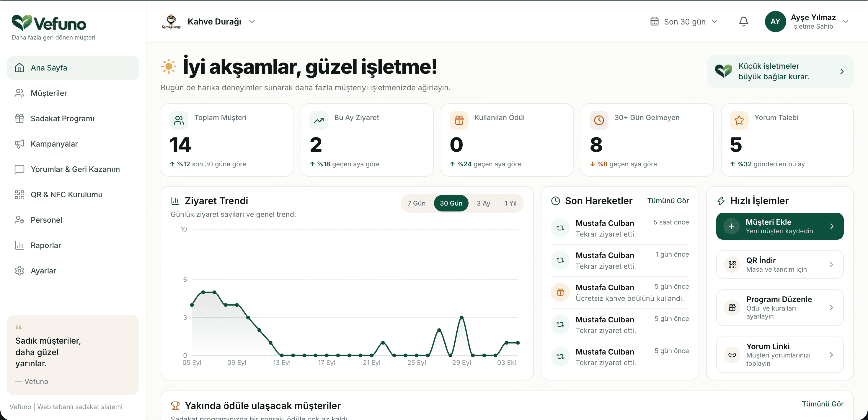Click the gift icon beside Ücretsiz kahve ödülünü
Image resolution: width=868 pixels, height=420 pixels.
(x=560, y=292)
